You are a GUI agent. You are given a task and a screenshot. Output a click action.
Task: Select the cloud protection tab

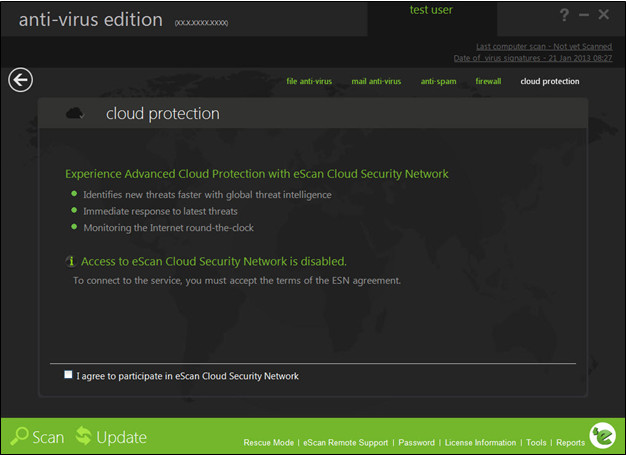point(550,81)
